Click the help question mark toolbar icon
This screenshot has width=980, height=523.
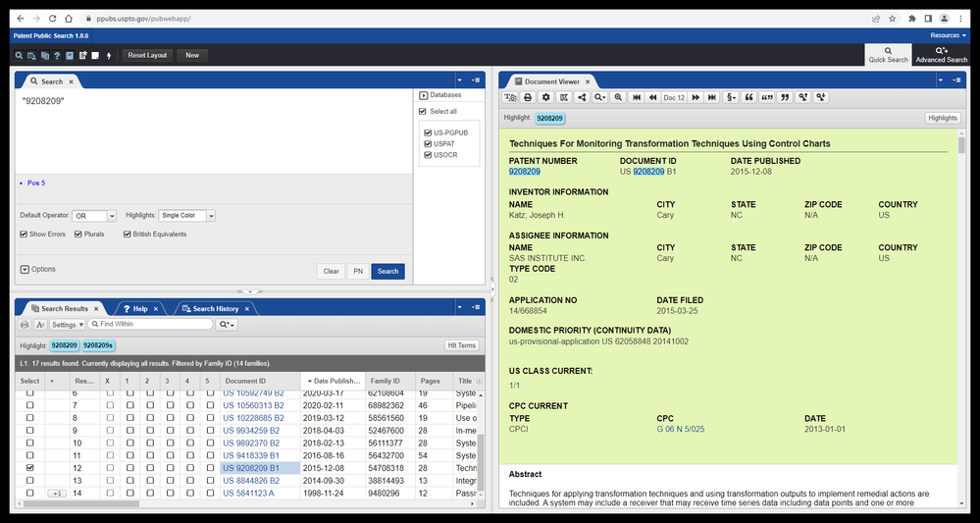coord(57,56)
